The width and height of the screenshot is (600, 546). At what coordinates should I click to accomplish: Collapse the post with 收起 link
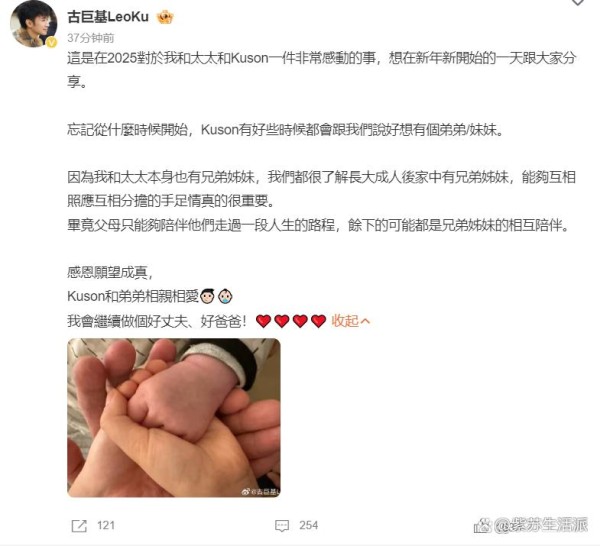[345, 321]
